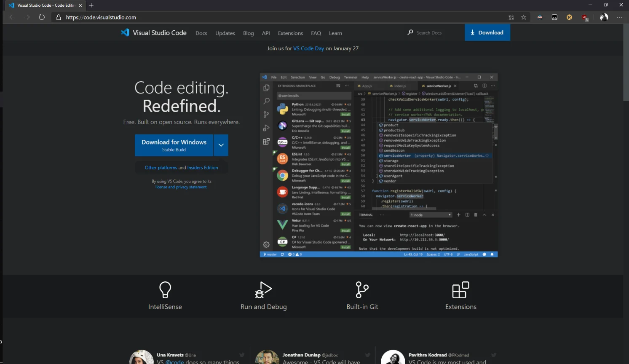Click the IntelliSense lightbulb icon
This screenshot has height=364, width=629.
(165, 290)
